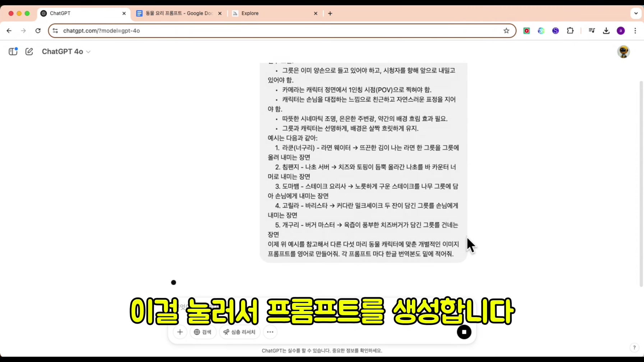Click the bullet '카메라는 캐릭터 정면에서 1인칭 시점'
Viewport: 644px width, 362px height.
tap(356, 90)
